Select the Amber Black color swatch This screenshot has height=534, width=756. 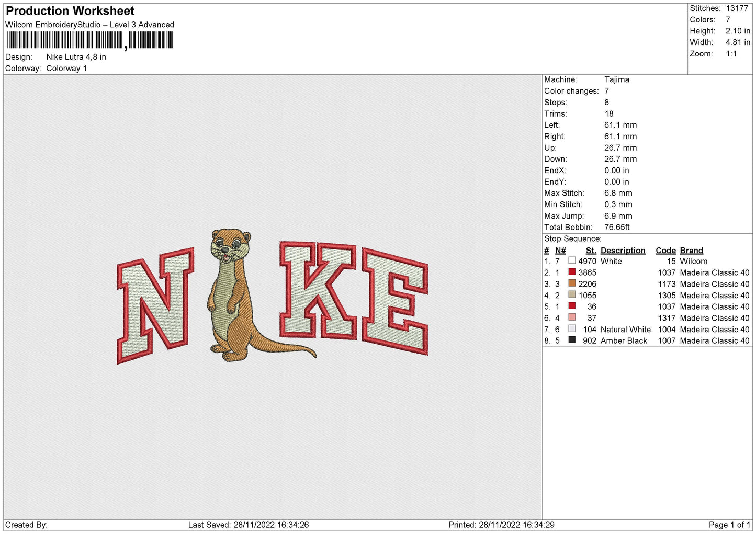coord(572,340)
